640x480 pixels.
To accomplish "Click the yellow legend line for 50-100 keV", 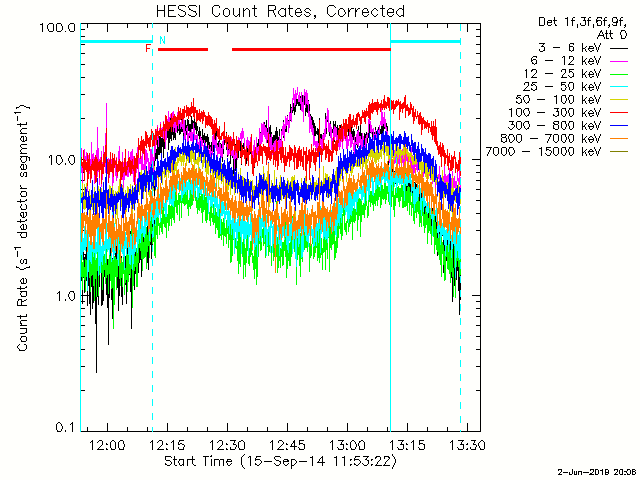I will (x=619, y=100).
